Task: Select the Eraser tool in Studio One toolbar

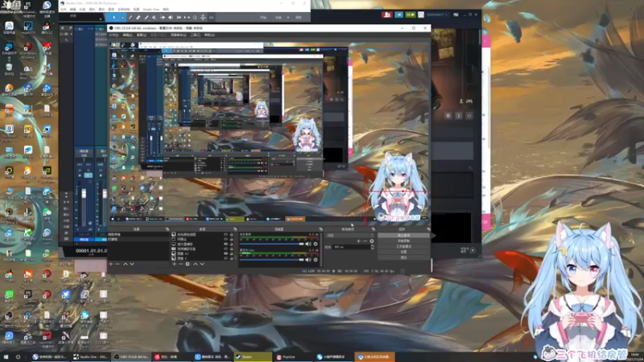Action: pyautogui.click(x=138, y=18)
